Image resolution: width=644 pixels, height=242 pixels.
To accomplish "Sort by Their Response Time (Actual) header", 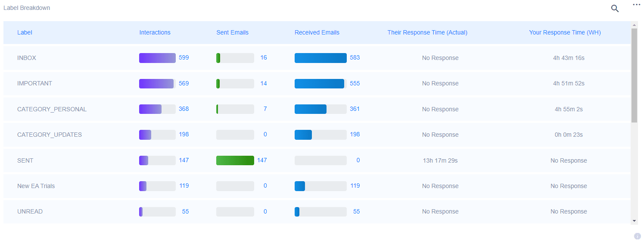I will (x=427, y=32).
